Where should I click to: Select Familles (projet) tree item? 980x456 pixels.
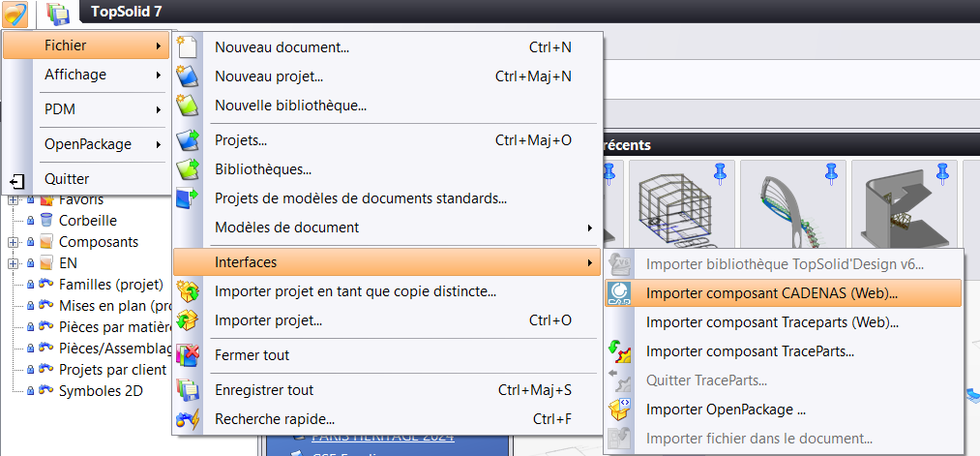click(111, 285)
